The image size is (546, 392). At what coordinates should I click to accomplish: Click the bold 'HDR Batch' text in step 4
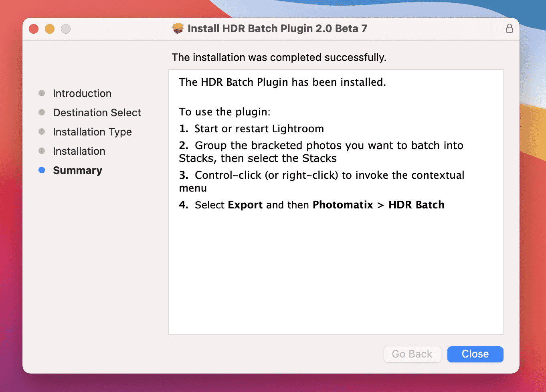[x=417, y=205]
